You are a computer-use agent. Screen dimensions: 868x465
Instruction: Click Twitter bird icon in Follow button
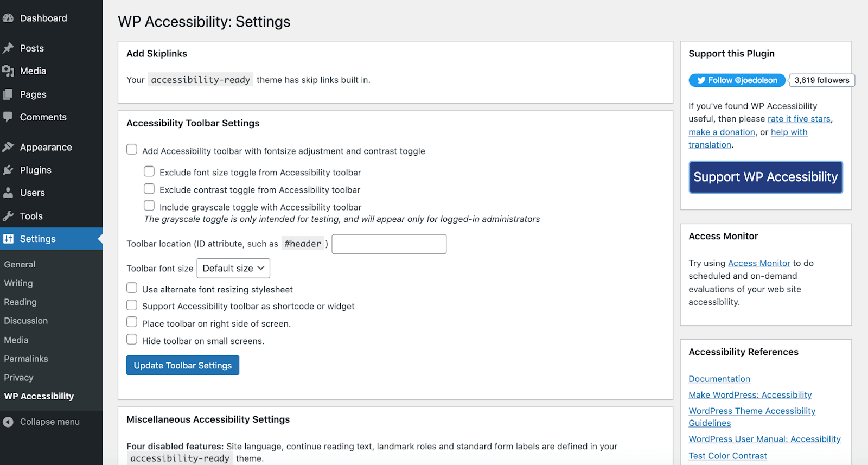point(701,80)
